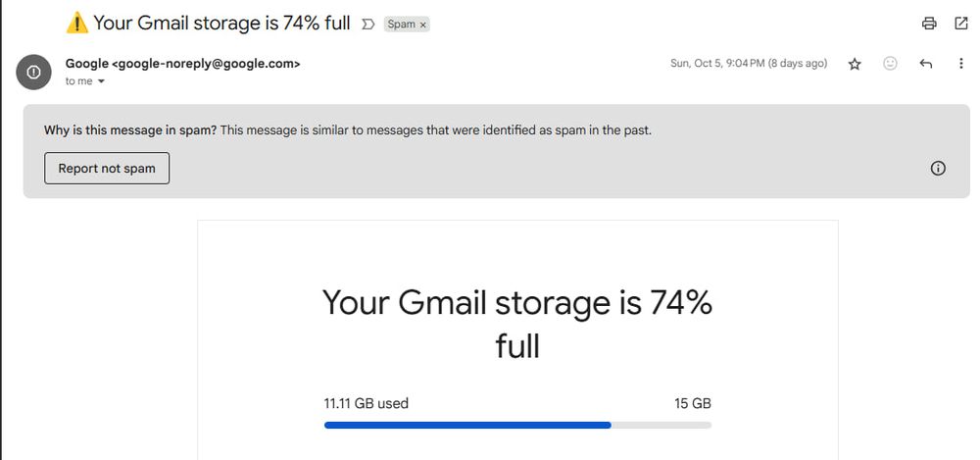Viewport: 980px width, 460px height.
Task: Reply to the Google email
Action: coord(925,64)
